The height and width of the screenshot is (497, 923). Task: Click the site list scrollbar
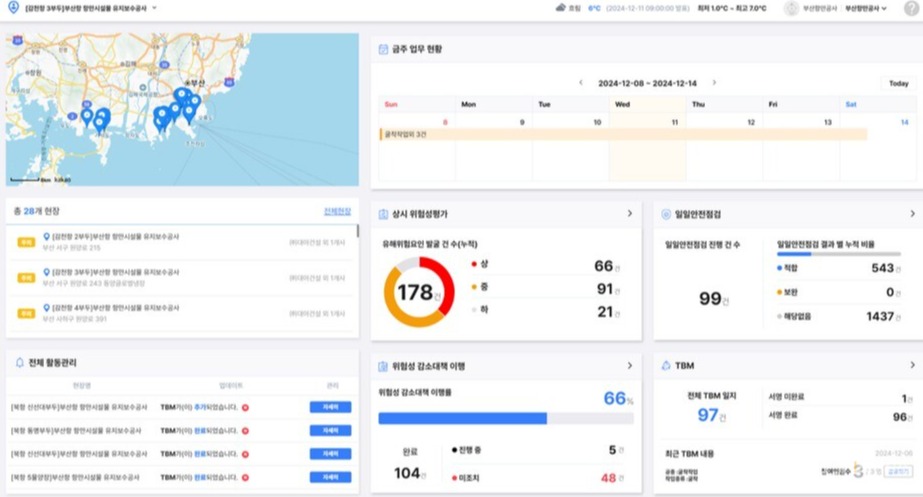(x=357, y=231)
